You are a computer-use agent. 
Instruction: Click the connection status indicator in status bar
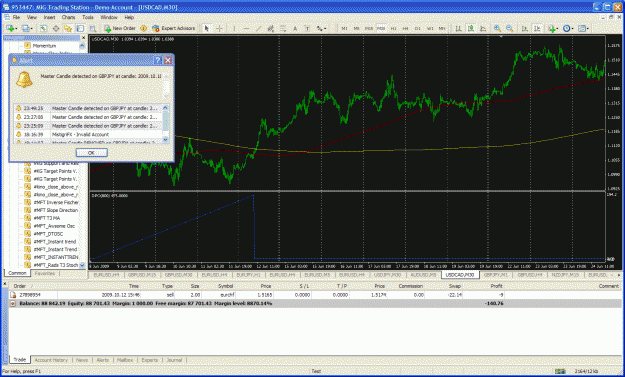tap(560, 371)
